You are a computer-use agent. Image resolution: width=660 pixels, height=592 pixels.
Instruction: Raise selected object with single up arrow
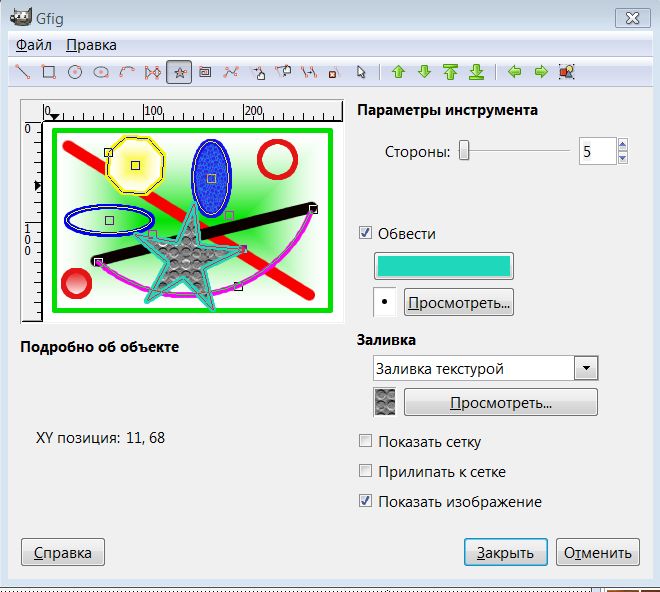(x=398, y=72)
